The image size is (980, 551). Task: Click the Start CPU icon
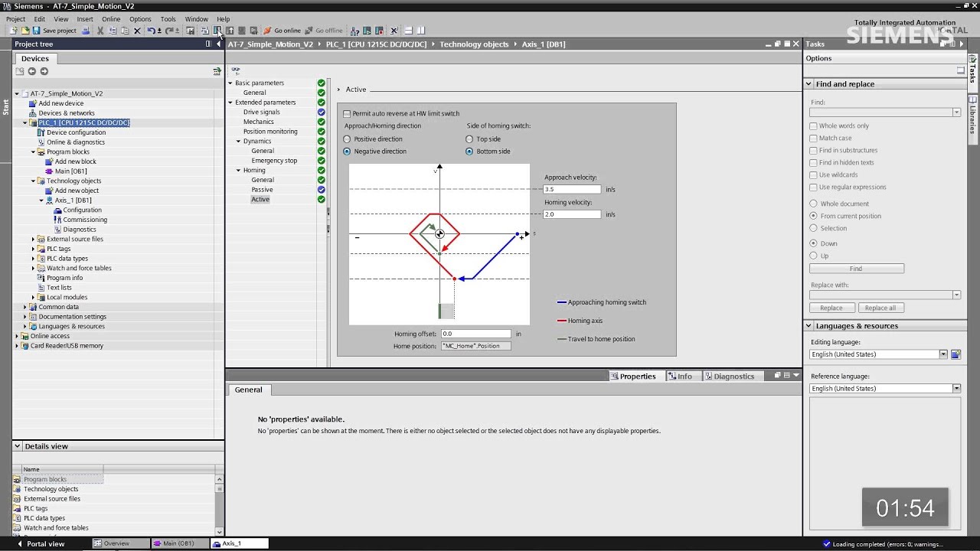367,31
